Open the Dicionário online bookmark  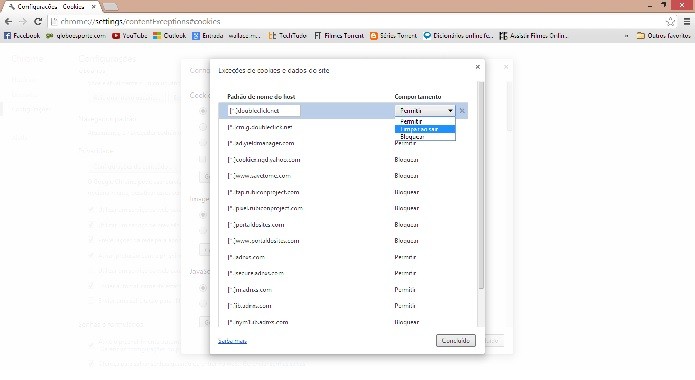coord(458,35)
